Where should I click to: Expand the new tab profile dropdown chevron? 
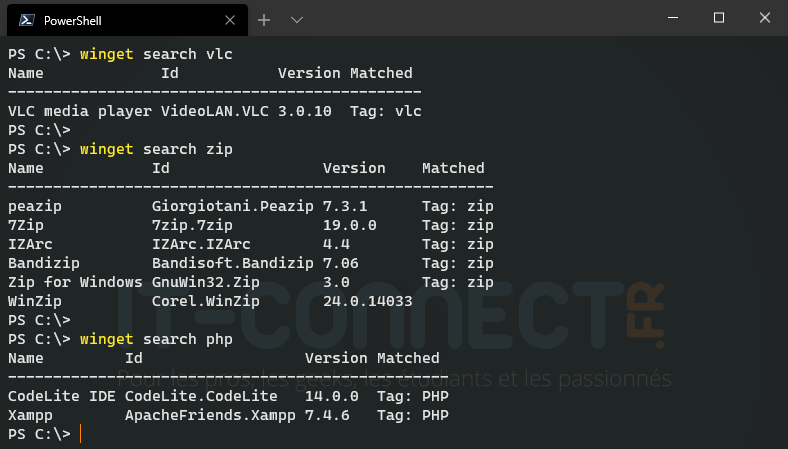pyautogui.click(x=297, y=20)
